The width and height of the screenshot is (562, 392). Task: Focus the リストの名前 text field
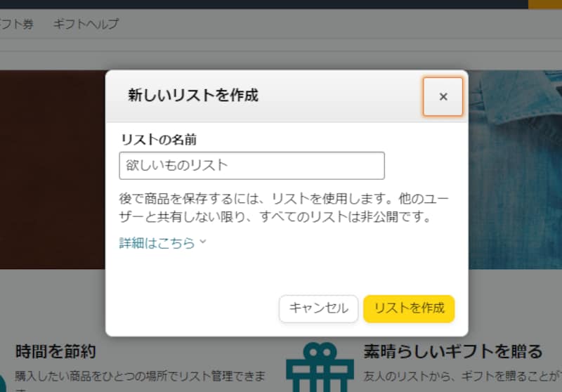(251, 166)
